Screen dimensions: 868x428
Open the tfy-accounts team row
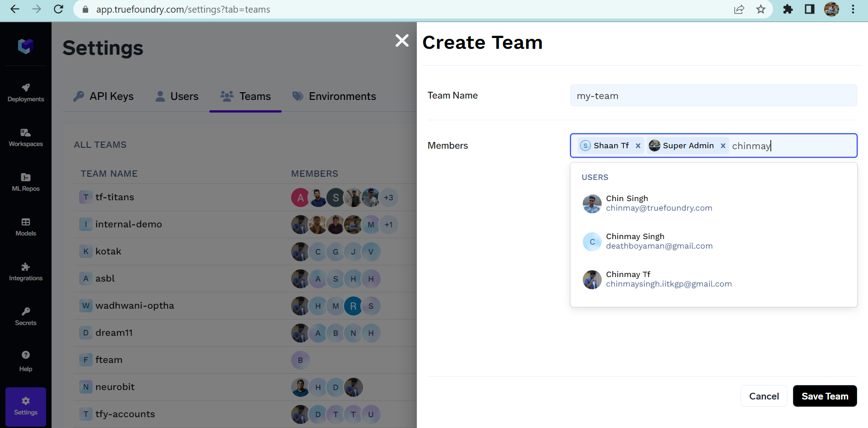245,414
